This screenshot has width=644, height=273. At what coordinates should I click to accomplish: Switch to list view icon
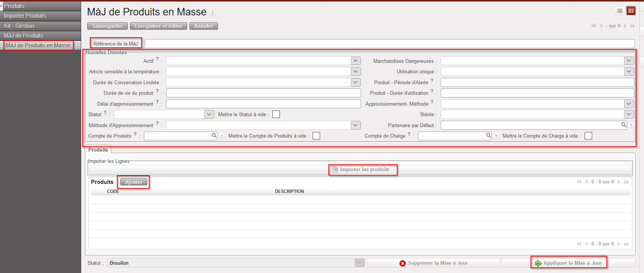[620, 11]
